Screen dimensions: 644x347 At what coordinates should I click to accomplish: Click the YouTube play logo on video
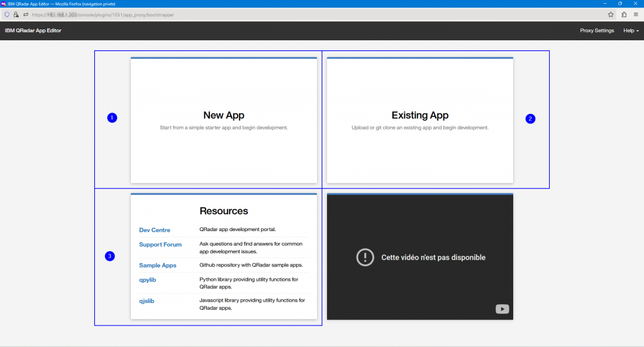pos(502,309)
